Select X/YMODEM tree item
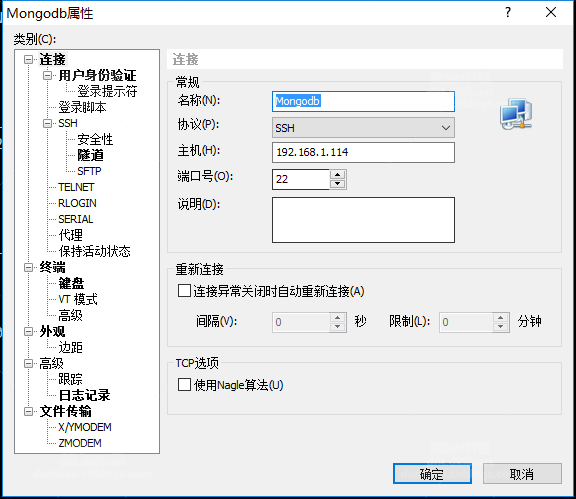Viewport: 576px width, 499px height. pyautogui.click(x=85, y=427)
